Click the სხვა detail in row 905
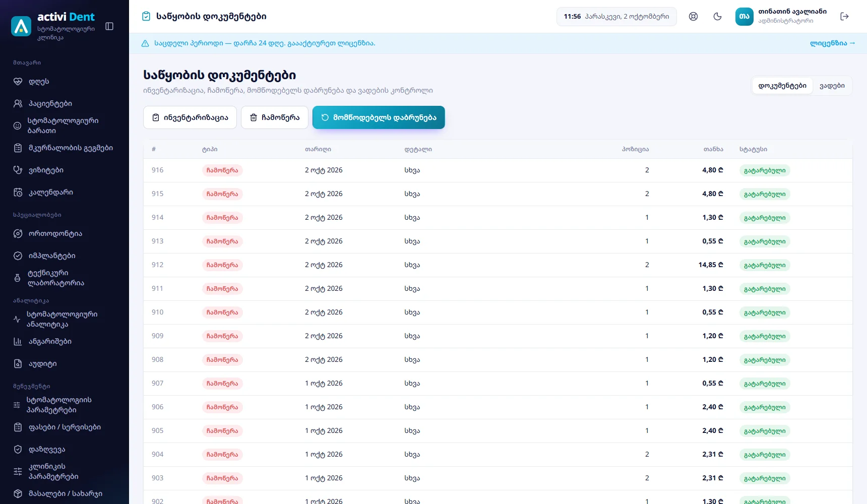The height and width of the screenshot is (504, 867). (412, 431)
